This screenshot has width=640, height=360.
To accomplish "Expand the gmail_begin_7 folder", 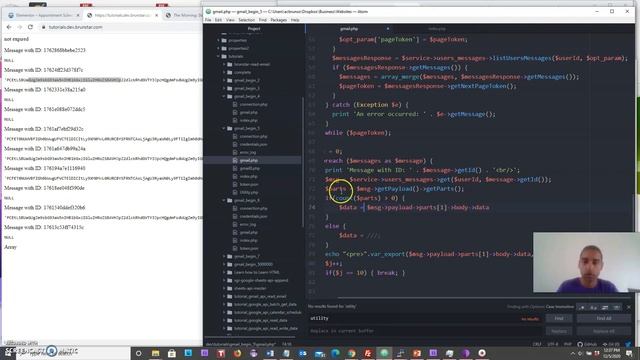I will point(224,256).
